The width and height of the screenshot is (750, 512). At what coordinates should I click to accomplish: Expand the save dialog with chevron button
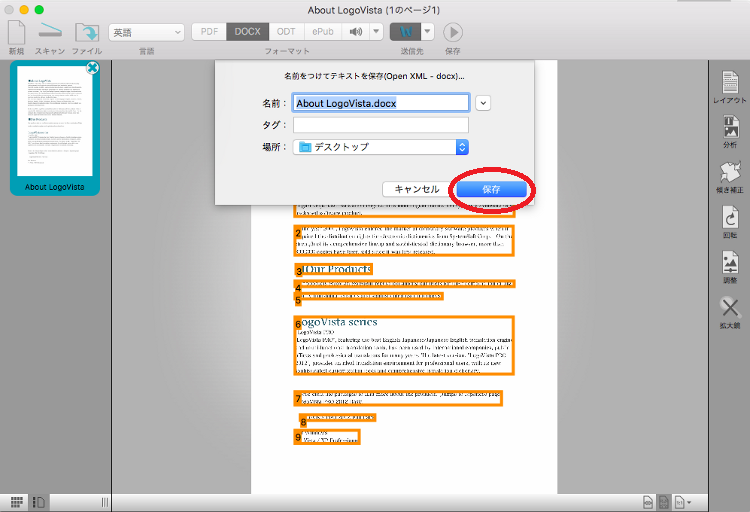483,103
